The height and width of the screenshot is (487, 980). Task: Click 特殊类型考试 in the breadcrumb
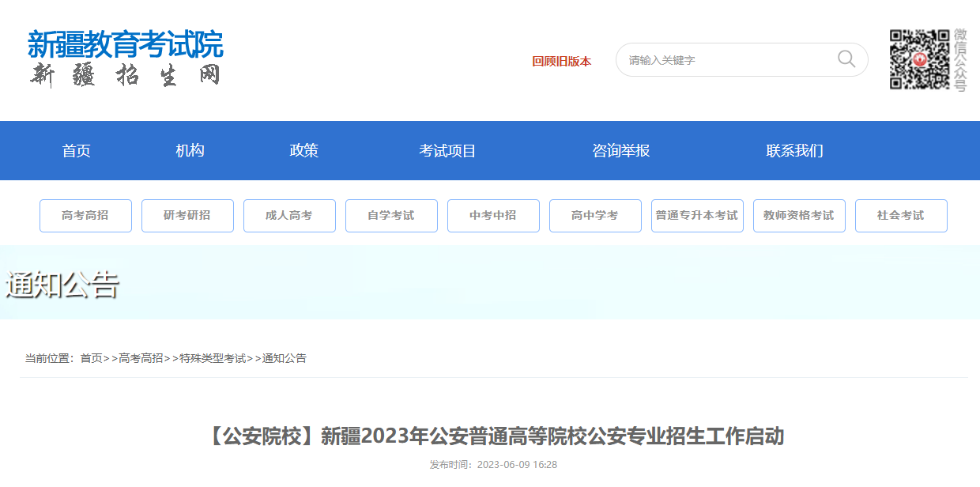click(x=213, y=358)
